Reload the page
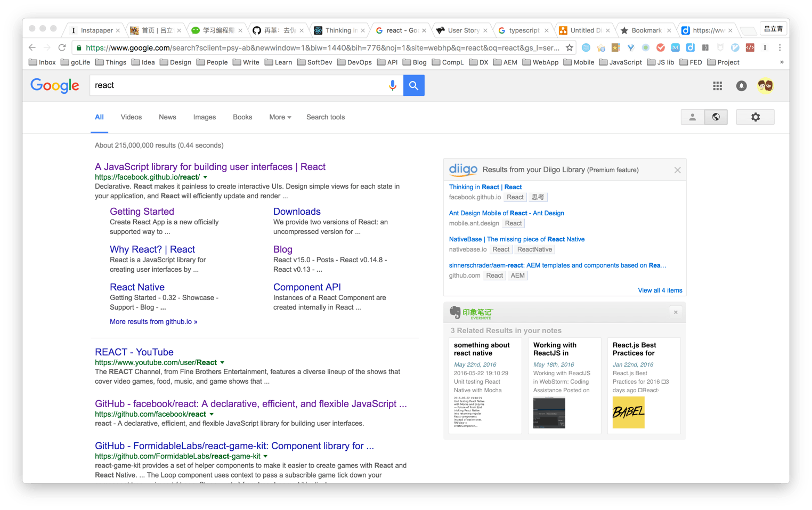Viewport: 812px width, 510px height. 62,47
